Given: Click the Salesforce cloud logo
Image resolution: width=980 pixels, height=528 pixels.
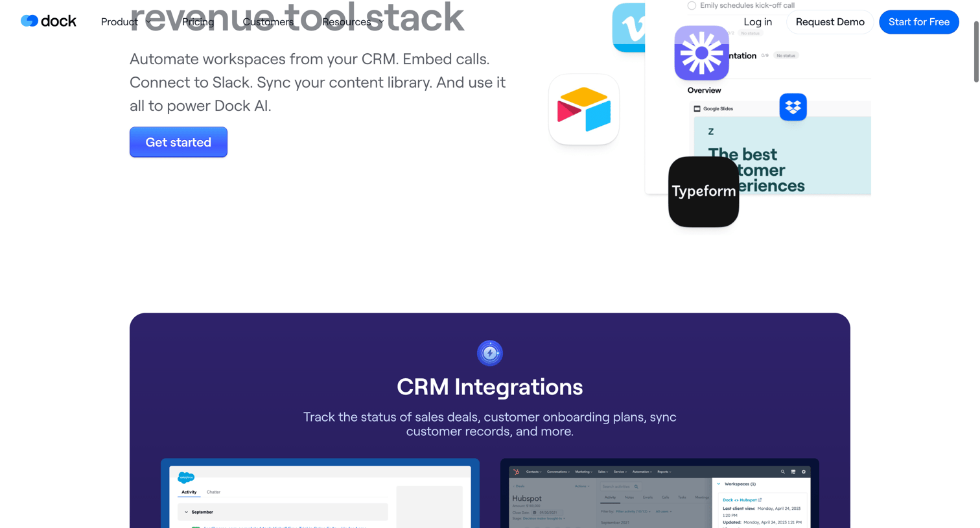Looking at the screenshot, I should tap(186, 477).
